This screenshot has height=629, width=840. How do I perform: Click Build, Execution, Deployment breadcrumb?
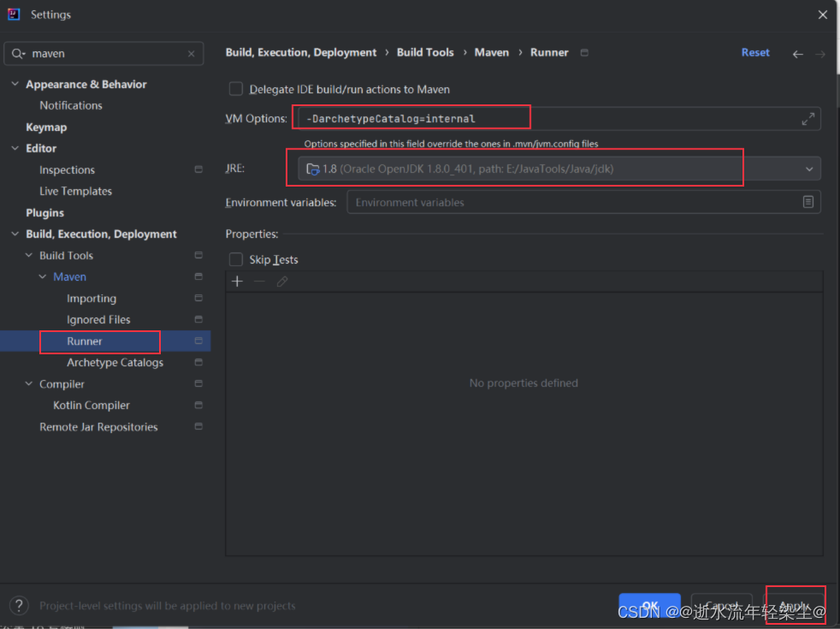click(x=301, y=52)
